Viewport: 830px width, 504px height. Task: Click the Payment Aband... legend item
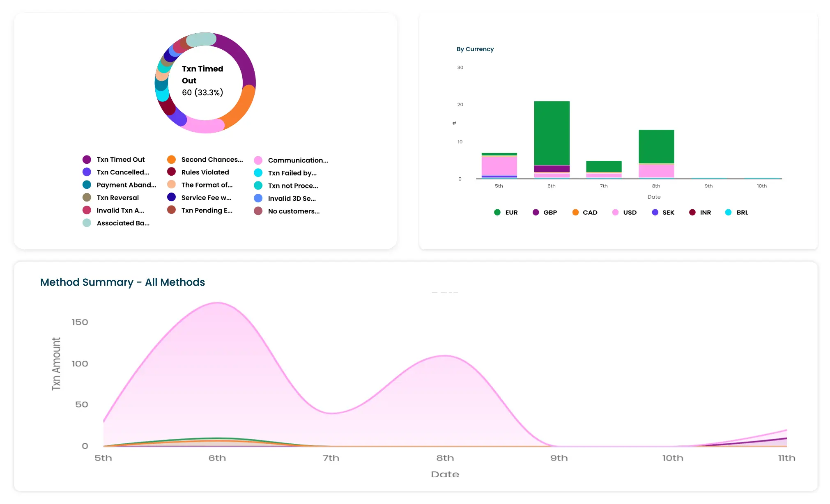pyautogui.click(x=126, y=185)
